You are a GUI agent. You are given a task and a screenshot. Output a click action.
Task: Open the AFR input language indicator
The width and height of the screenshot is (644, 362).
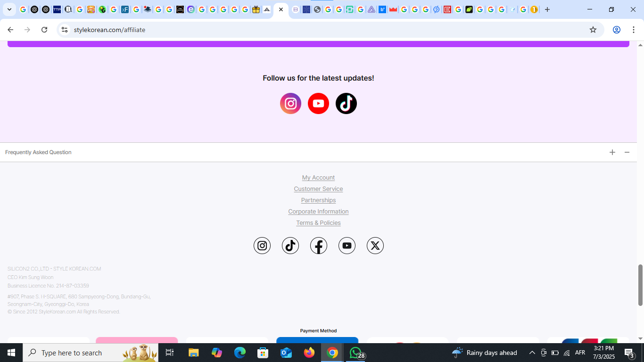coord(580,353)
